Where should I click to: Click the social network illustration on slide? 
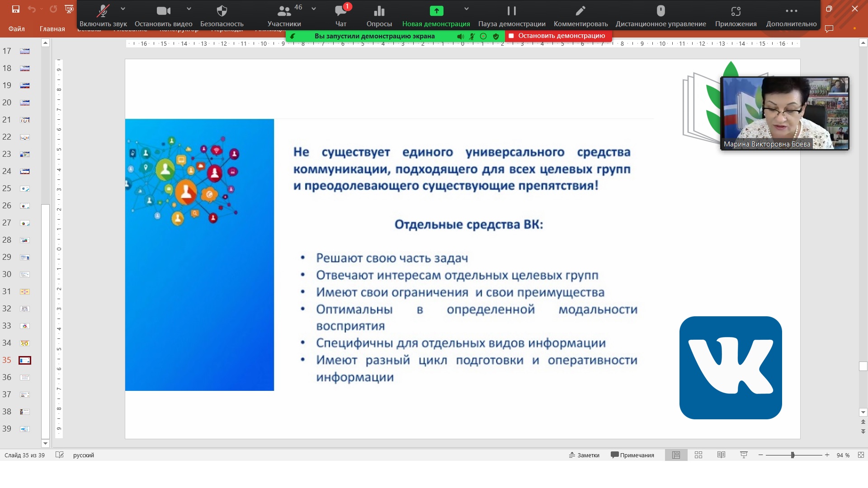tap(199, 255)
